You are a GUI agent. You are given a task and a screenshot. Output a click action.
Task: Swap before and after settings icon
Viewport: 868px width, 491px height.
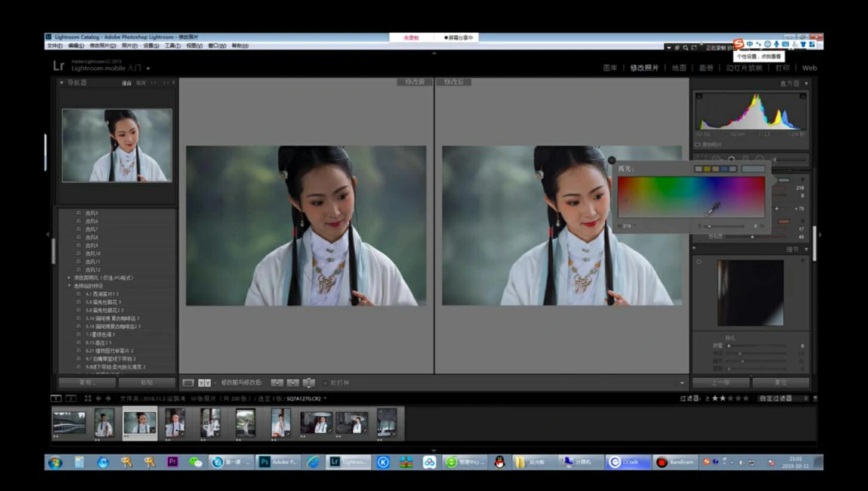[x=309, y=383]
